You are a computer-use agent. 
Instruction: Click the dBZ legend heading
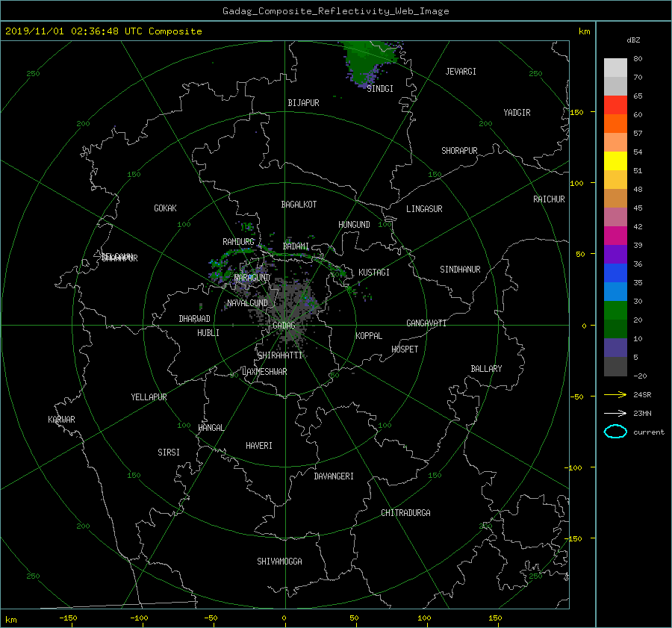pos(633,40)
